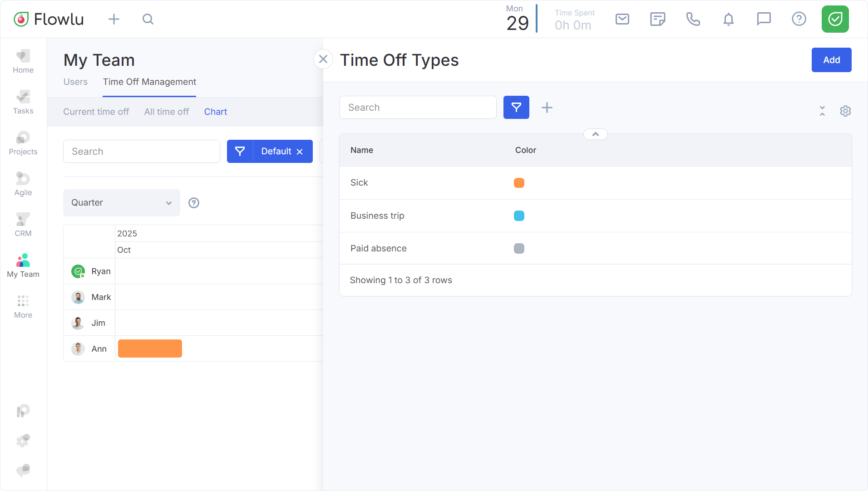The width and height of the screenshot is (868, 491).
Task: Switch to the Users tab
Action: 75,82
